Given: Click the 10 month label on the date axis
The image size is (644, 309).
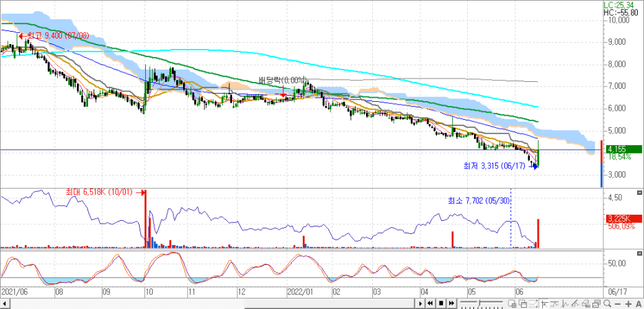Looking at the screenshot, I should [149, 291].
